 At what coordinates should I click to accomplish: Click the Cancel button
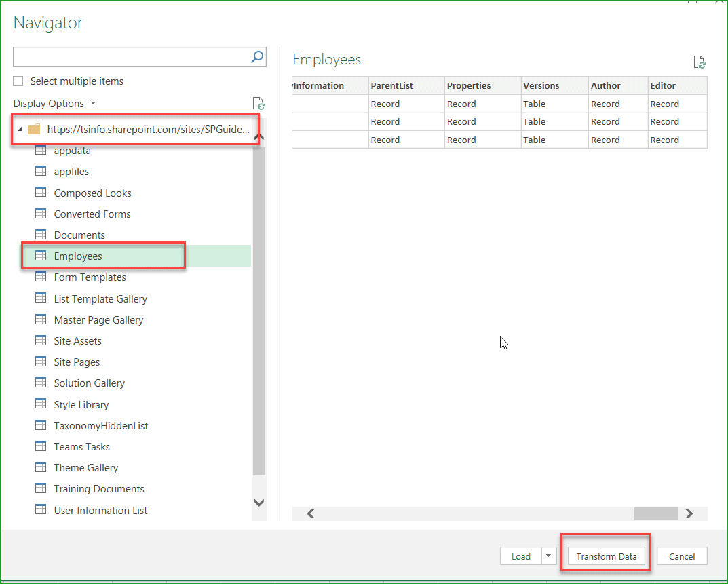tap(682, 556)
